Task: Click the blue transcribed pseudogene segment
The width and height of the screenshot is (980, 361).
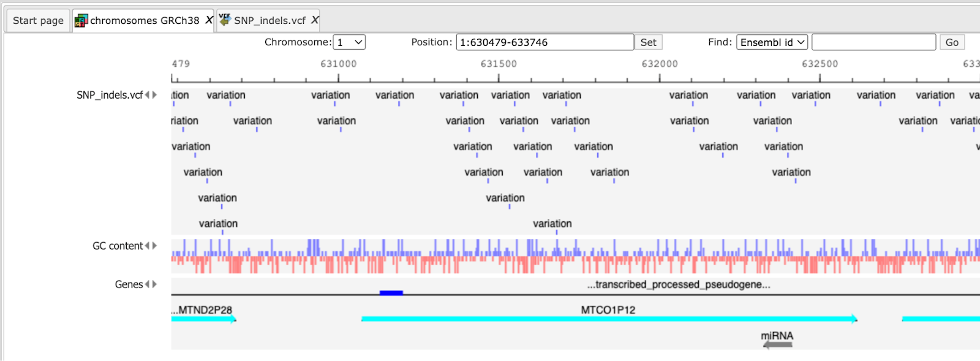Action: [391, 293]
